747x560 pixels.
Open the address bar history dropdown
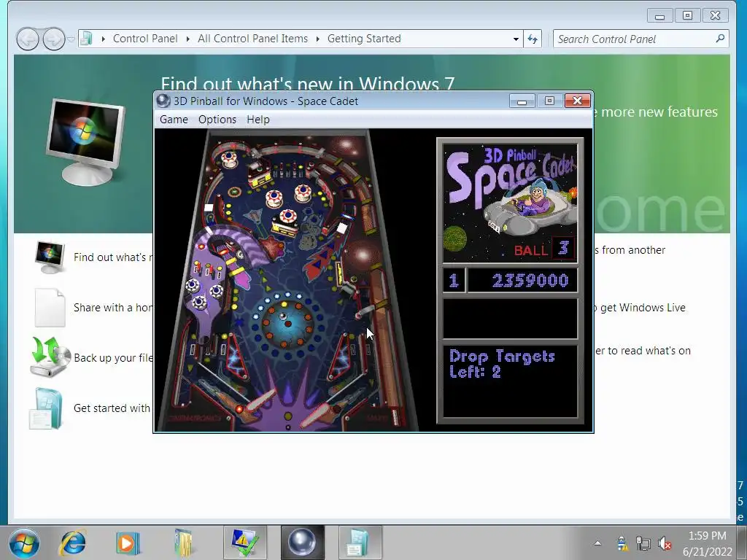tap(516, 39)
